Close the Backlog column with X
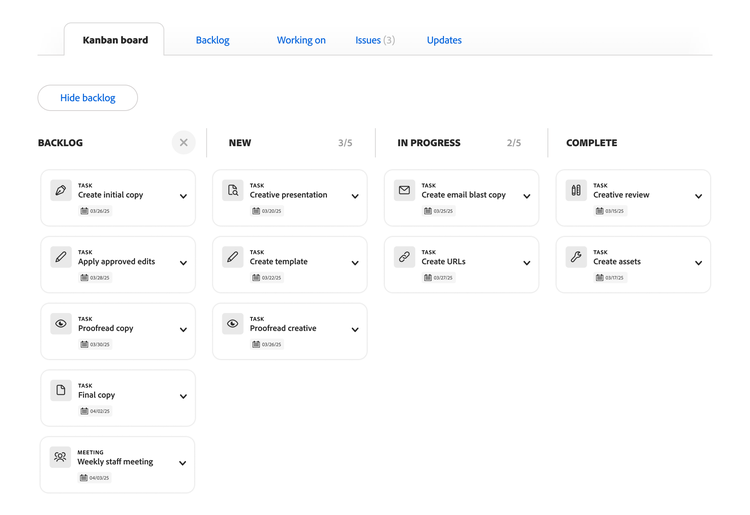 (x=184, y=142)
